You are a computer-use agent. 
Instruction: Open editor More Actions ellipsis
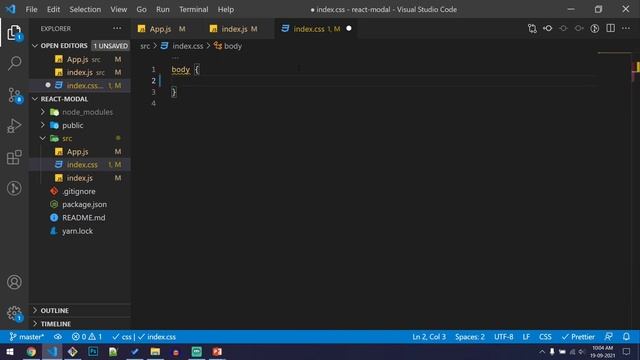point(626,29)
